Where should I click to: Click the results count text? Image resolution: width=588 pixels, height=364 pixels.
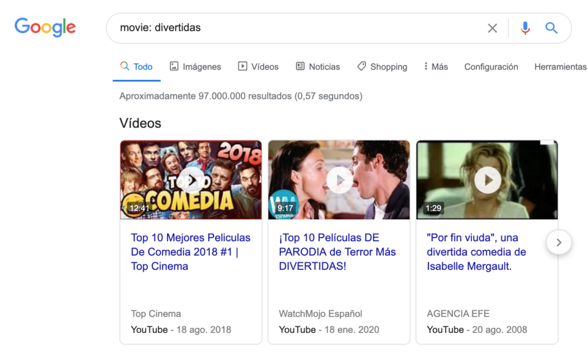(x=241, y=96)
